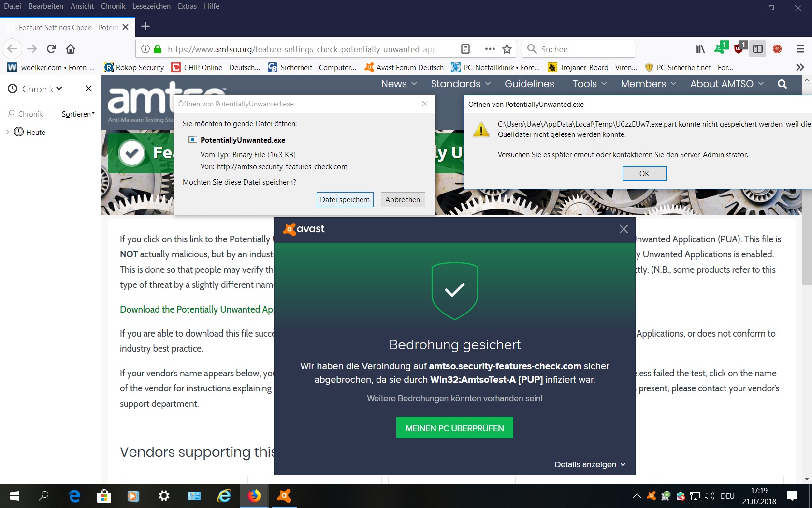This screenshot has height=508, width=812.
Task: Go to the Firefox home page
Action: tap(71, 49)
